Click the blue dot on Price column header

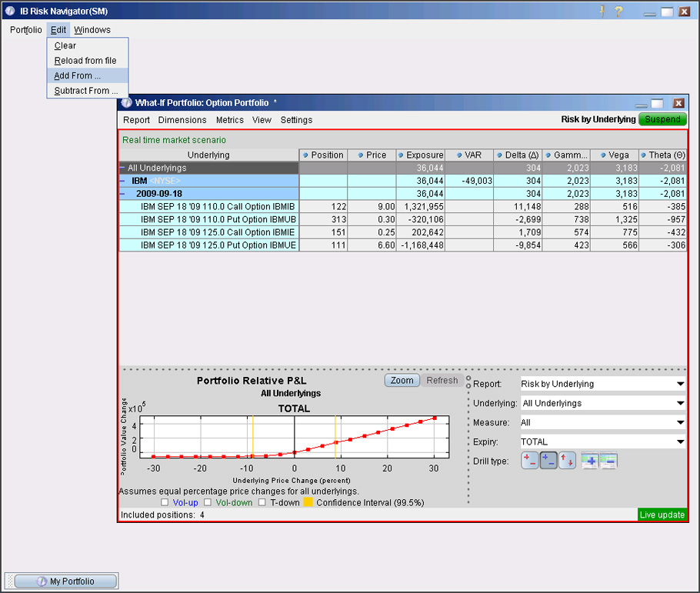(361, 155)
